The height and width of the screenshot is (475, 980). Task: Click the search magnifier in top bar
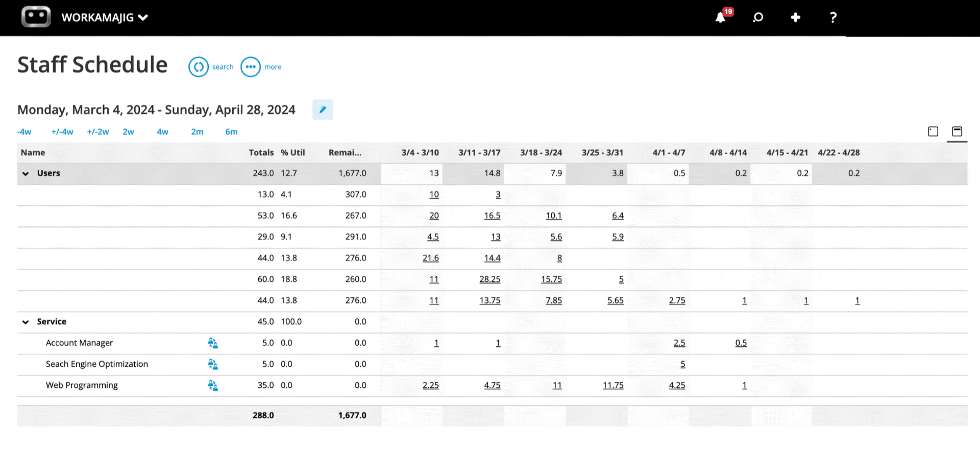[758, 18]
